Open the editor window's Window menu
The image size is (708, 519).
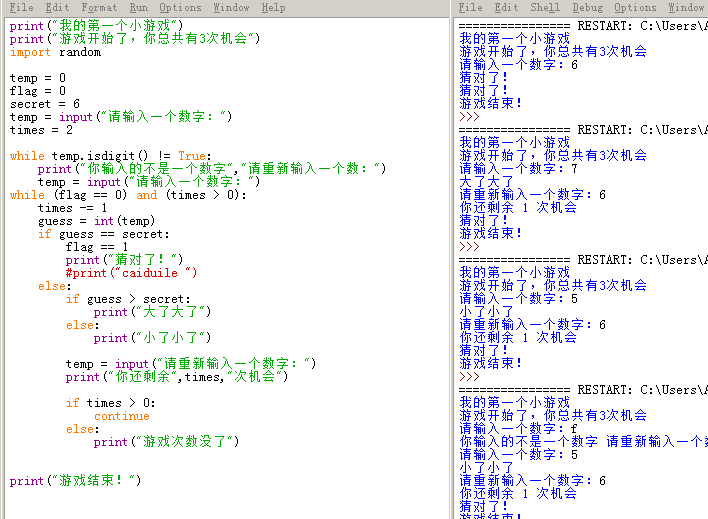tap(232, 8)
